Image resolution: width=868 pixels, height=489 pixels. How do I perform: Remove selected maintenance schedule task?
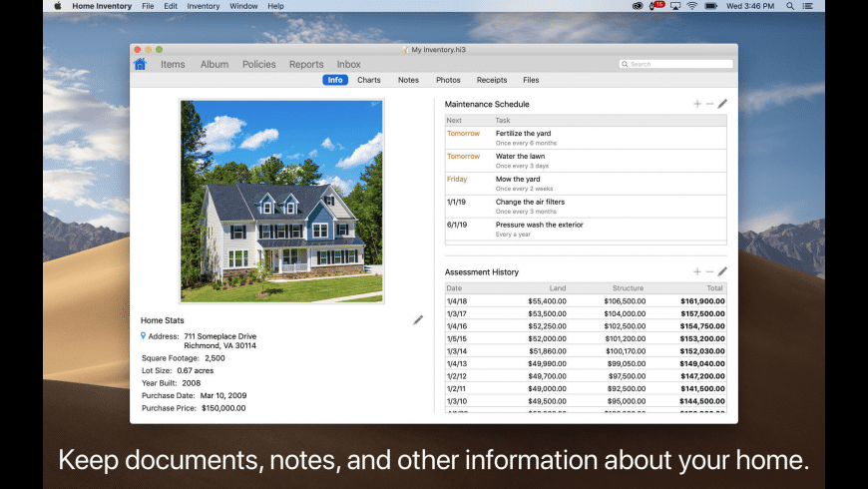709,104
